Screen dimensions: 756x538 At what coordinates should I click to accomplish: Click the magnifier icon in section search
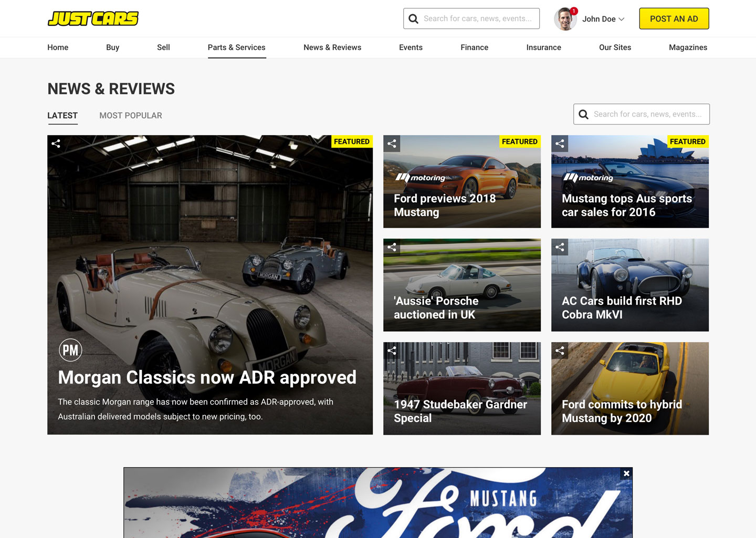click(x=583, y=114)
